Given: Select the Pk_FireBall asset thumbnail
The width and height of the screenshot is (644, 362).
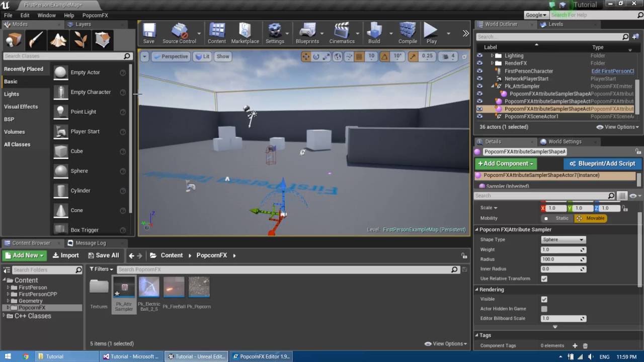Looking at the screenshot, I should click(x=174, y=287).
